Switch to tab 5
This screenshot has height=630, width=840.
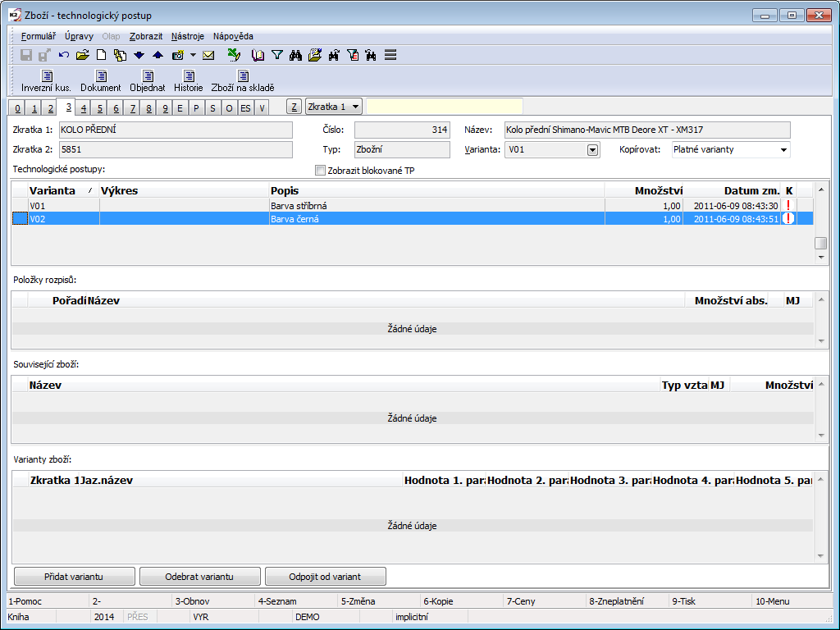pos(99,108)
